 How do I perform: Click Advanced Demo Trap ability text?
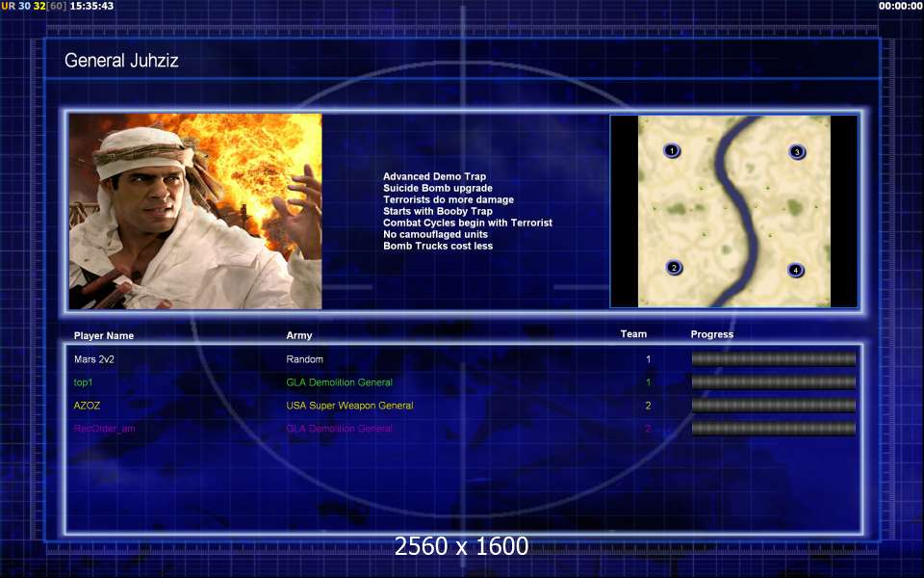pyautogui.click(x=434, y=176)
